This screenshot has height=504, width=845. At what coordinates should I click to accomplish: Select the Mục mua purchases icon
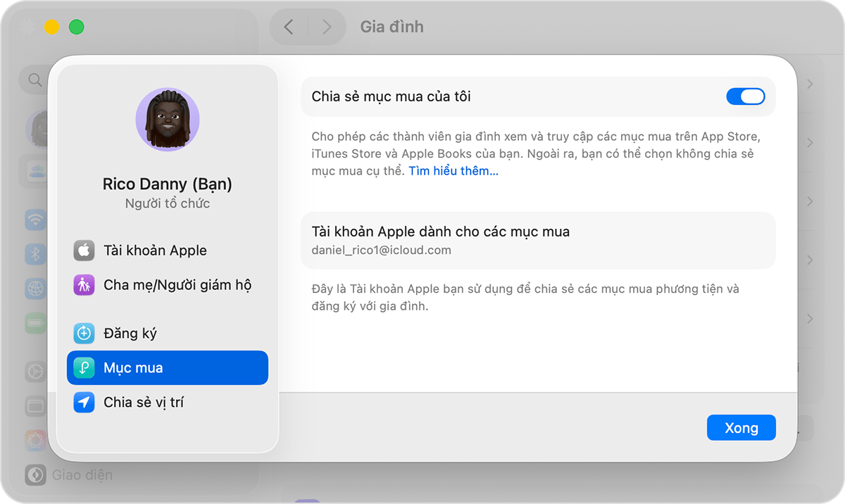[x=84, y=367]
